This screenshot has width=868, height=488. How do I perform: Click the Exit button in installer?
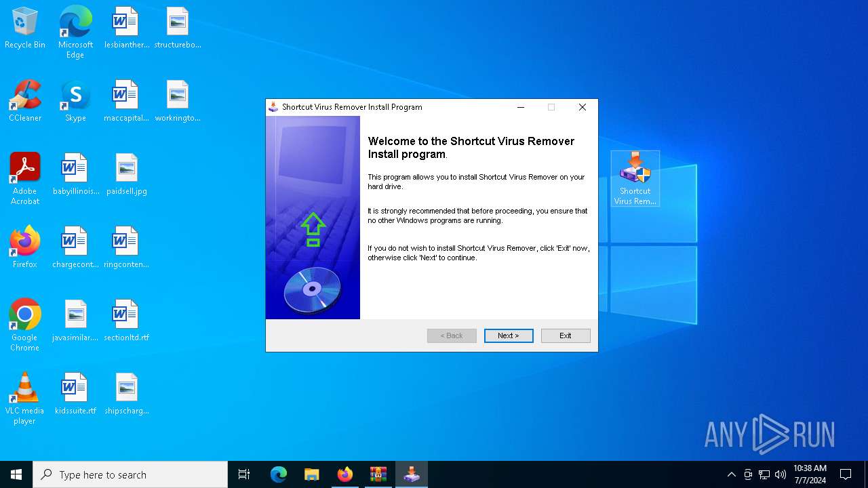pyautogui.click(x=566, y=335)
